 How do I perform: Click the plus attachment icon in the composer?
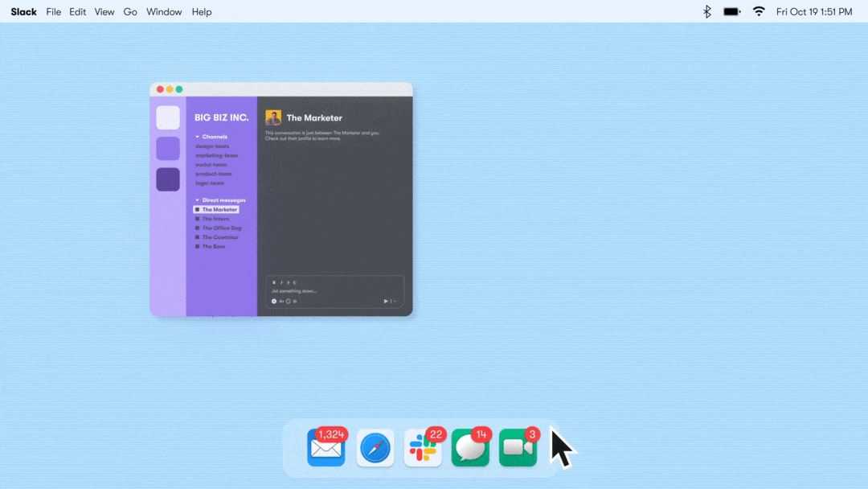274,301
